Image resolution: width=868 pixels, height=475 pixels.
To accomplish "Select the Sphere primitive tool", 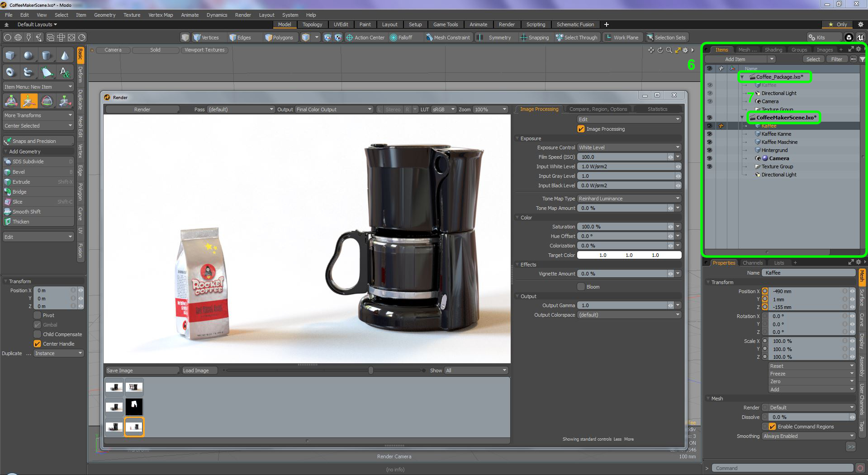I will (x=28, y=56).
